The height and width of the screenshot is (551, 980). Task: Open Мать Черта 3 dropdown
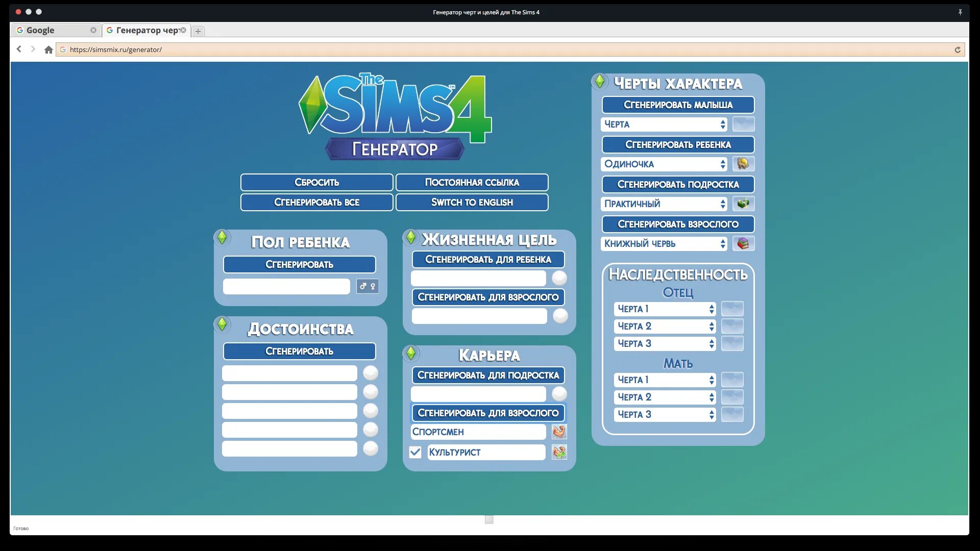665,414
